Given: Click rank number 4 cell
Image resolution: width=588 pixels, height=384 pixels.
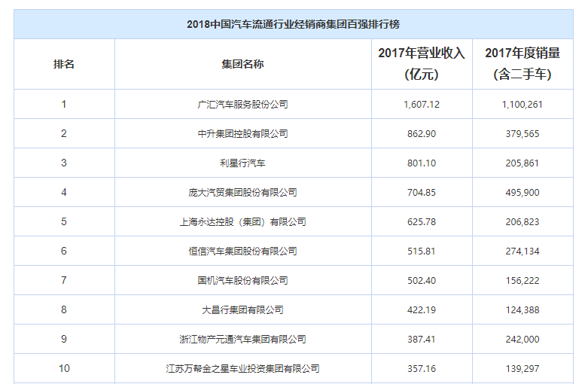Looking at the screenshot, I should [64, 192].
